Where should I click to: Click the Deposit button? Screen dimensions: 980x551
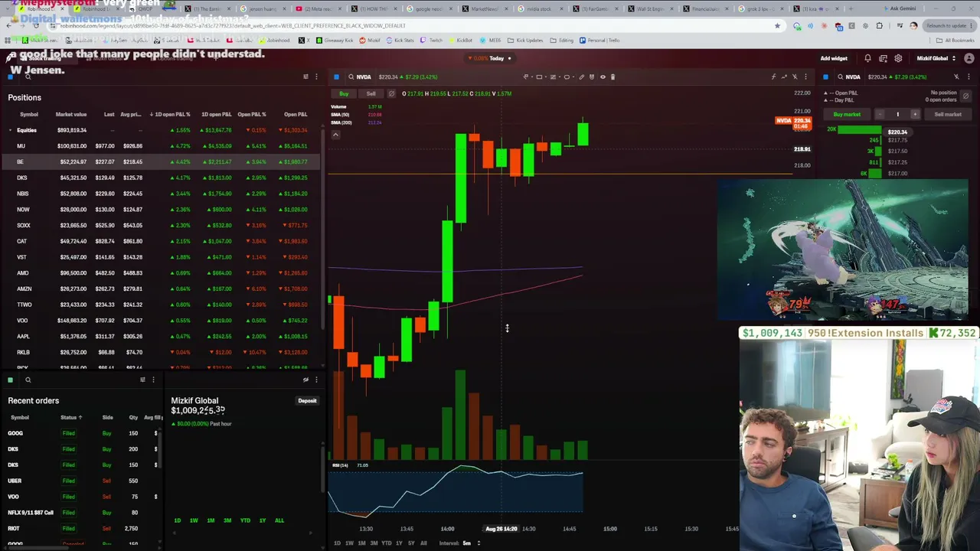pos(307,401)
